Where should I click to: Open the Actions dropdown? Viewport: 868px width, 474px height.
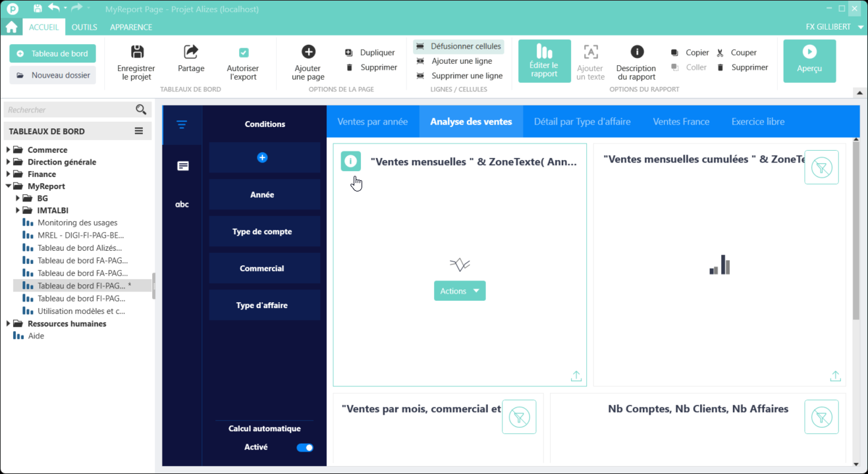point(460,291)
